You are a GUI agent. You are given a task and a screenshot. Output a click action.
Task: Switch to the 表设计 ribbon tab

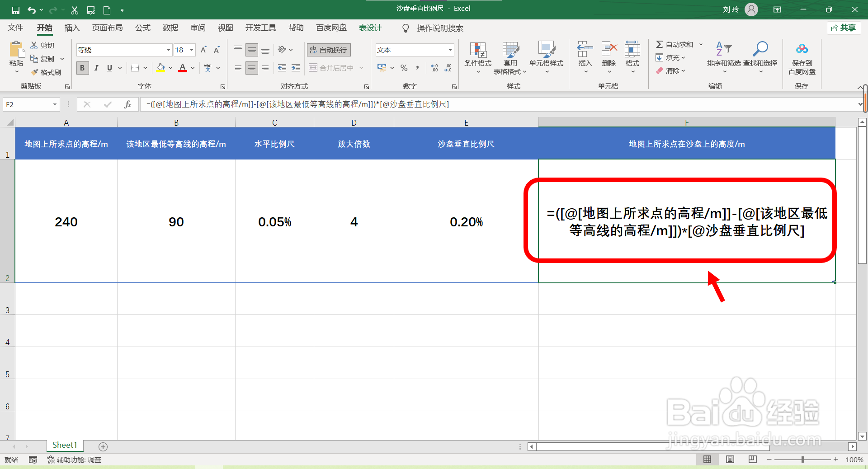tap(370, 28)
